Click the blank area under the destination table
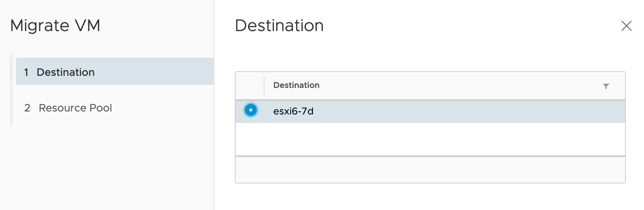644x210 pixels. (430, 197)
